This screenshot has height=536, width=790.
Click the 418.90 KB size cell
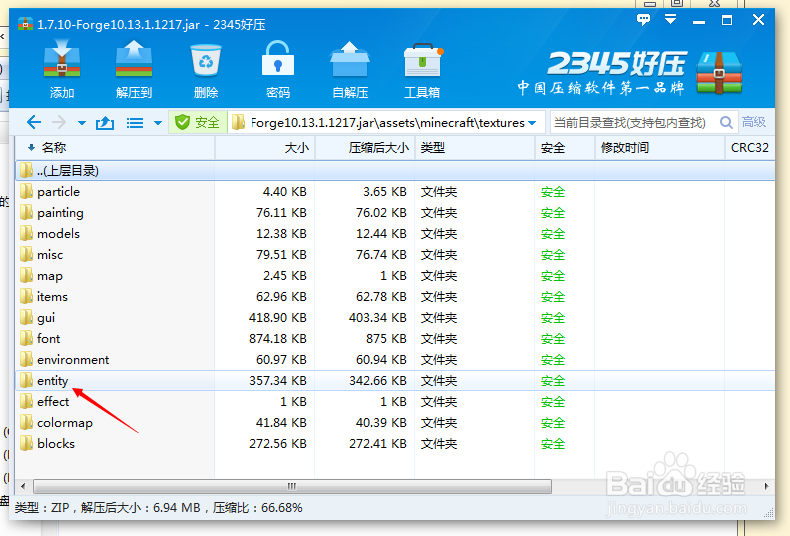(x=278, y=318)
